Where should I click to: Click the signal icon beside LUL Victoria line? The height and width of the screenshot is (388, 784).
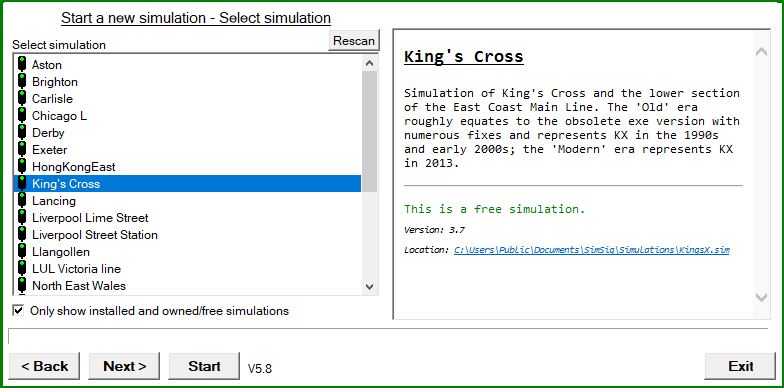click(22, 268)
